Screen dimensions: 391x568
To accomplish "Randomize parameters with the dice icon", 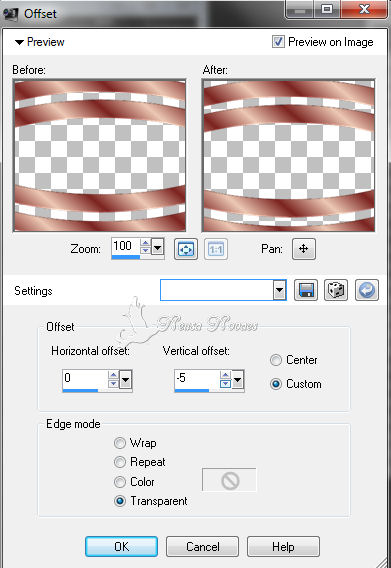I will point(336,290).
